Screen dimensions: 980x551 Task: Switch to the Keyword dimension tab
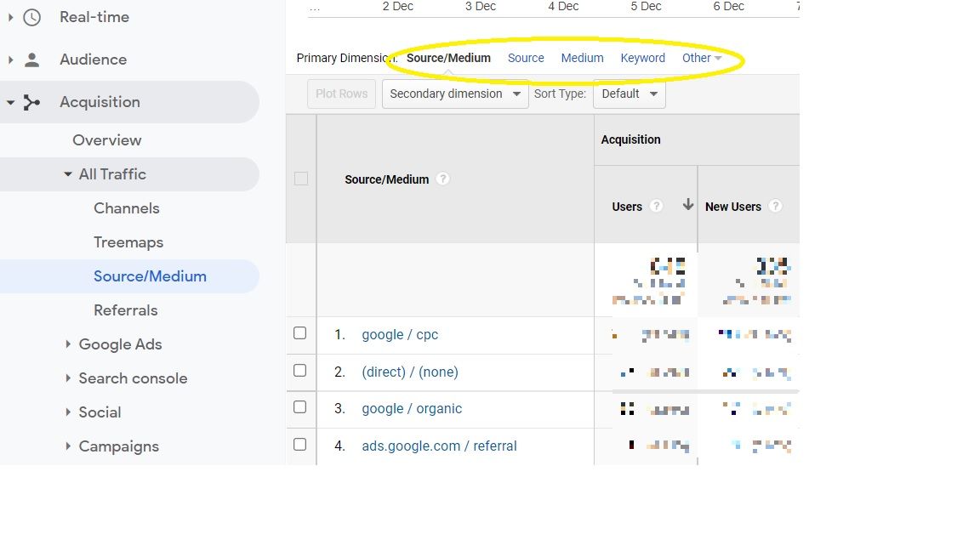642,58
